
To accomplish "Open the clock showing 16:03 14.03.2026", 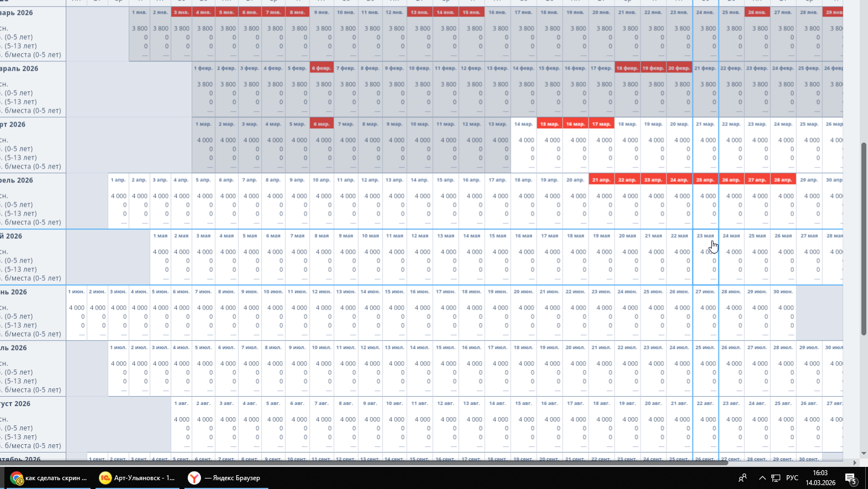I will coord(821,478).
